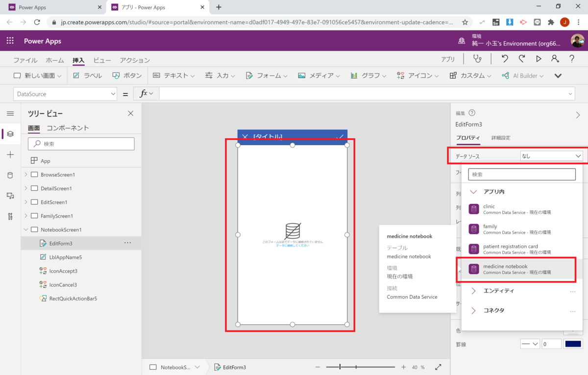Open the user profile avatar
The image size is (588, 375).
(577, 41)
